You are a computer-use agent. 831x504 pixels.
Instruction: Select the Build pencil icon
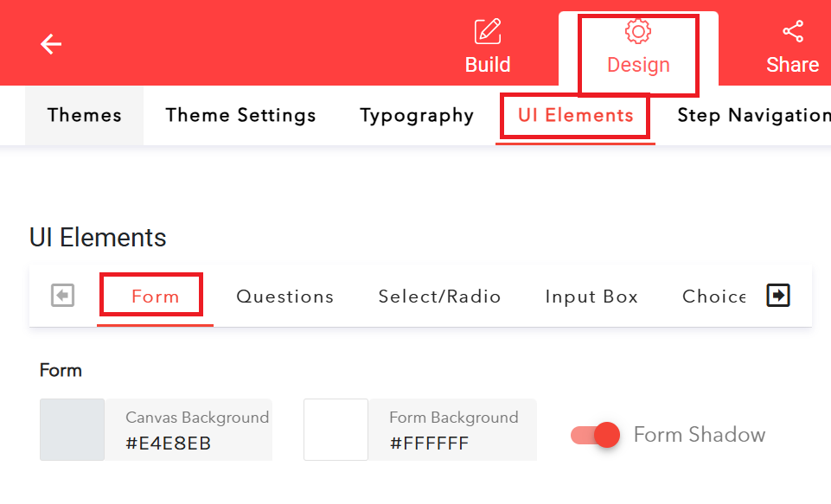[487, 30]
